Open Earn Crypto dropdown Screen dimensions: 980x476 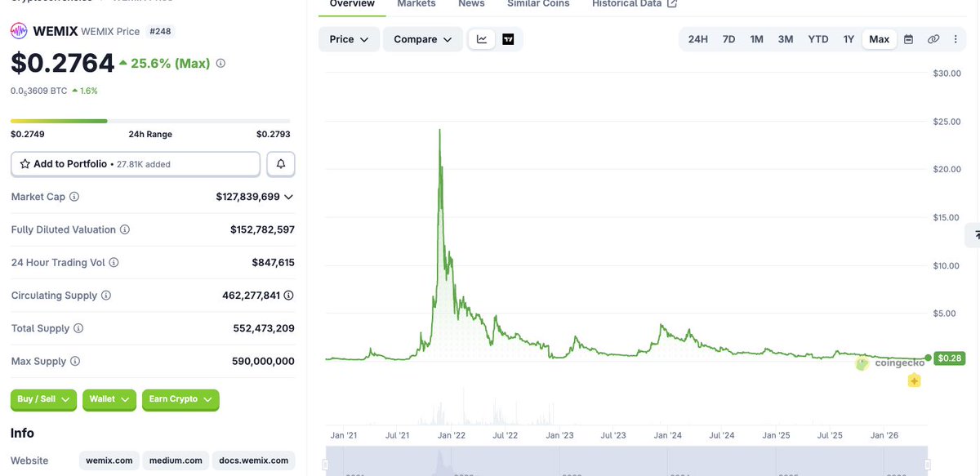pos(180,399)
